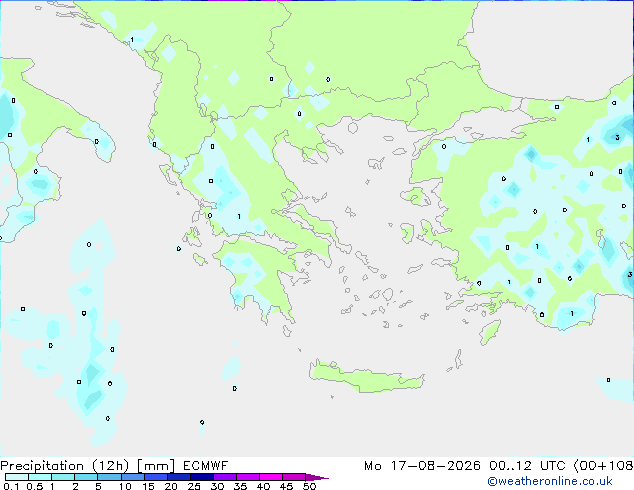634x490 pixels.
Task: Click the '00..12 UTC' time range
Action: (528, 466)
